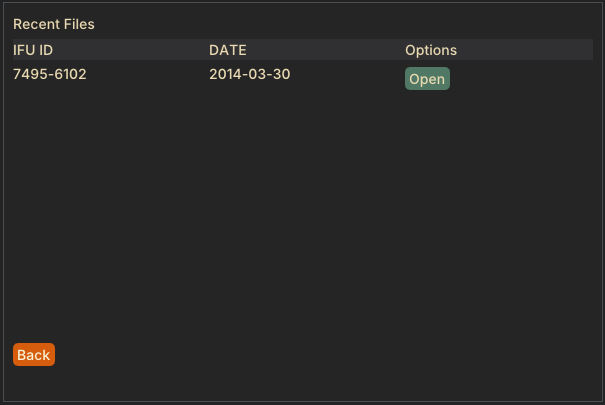Select the DATE column header
The image size is (605, 405).
(228, 50)
